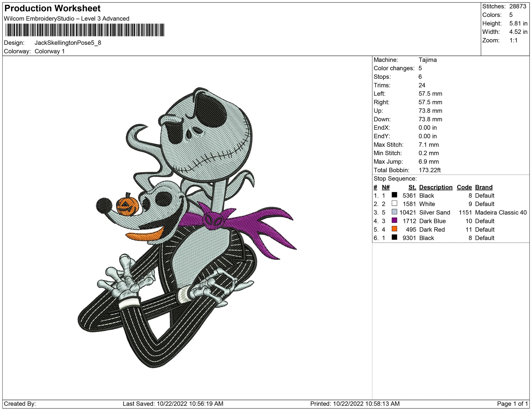Click the barcode under the title
The height and width of the screenshot is (409, 532).
click(85, 30)
